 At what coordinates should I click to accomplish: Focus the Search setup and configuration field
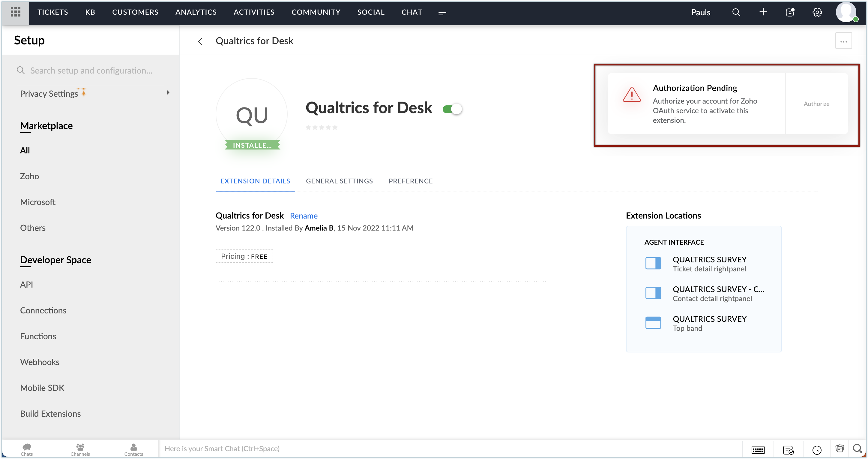pos(91,71)
